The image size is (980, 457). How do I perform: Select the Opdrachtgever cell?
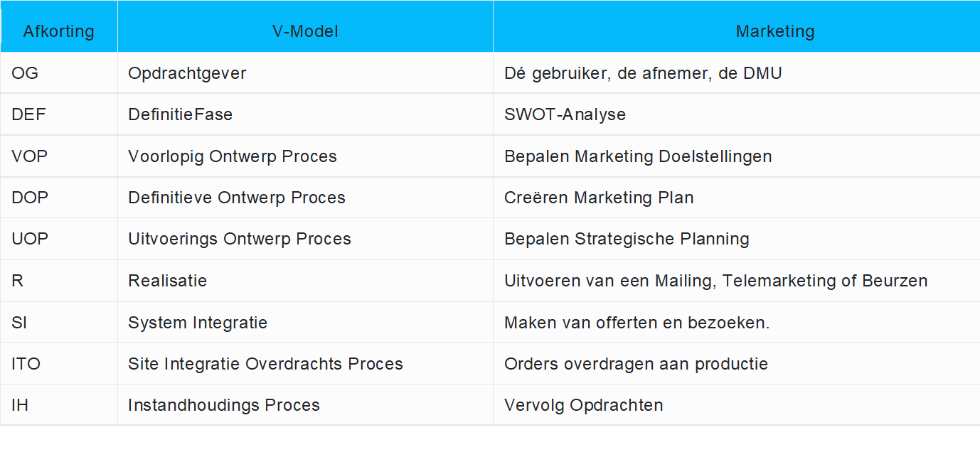tap(187, 73)
